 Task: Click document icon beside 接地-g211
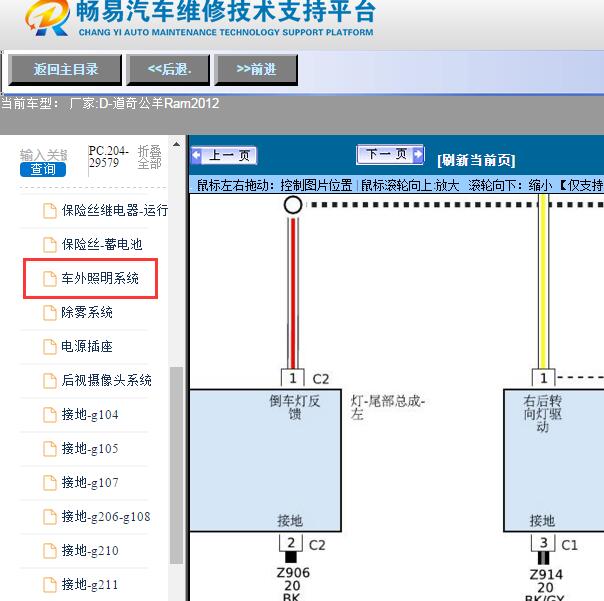click(50, 585)
